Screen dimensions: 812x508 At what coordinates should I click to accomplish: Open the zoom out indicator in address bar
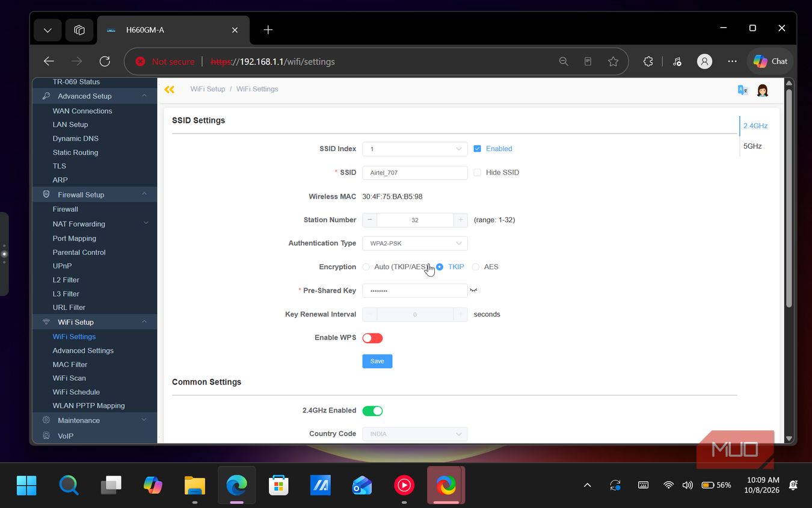point(564,61)
